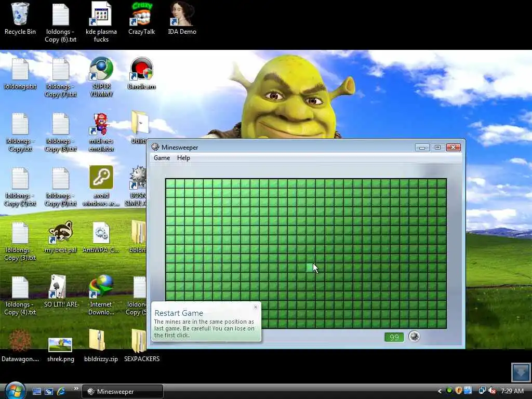Open the Game menu in Minesweeper

pyautogui.click(x=162, y=158)
